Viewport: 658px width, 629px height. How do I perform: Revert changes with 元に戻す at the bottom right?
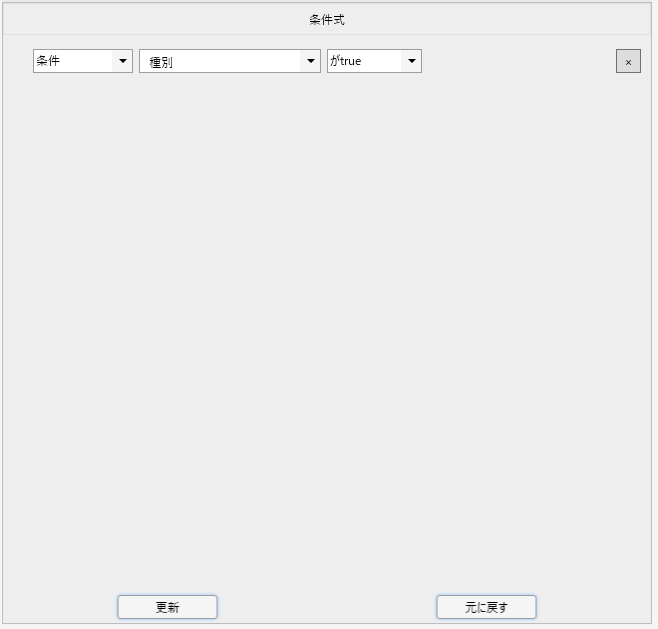click(x=486, y=607)
